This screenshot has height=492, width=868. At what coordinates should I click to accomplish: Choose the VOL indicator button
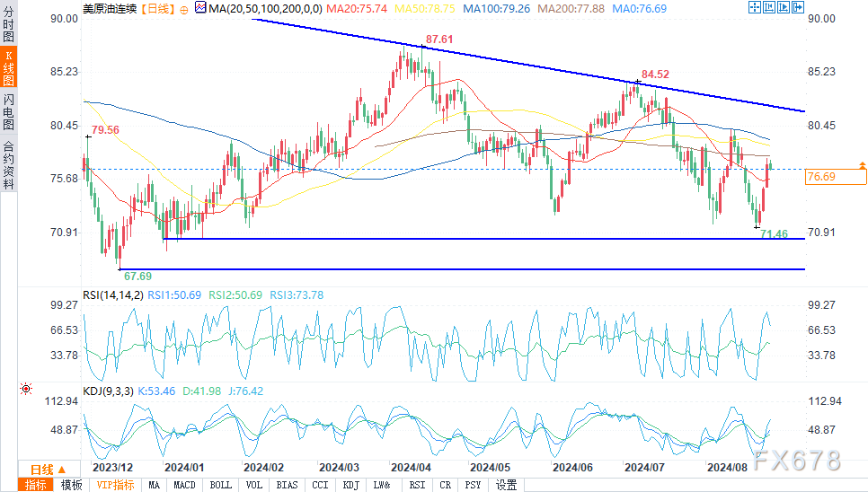[254, 485]
